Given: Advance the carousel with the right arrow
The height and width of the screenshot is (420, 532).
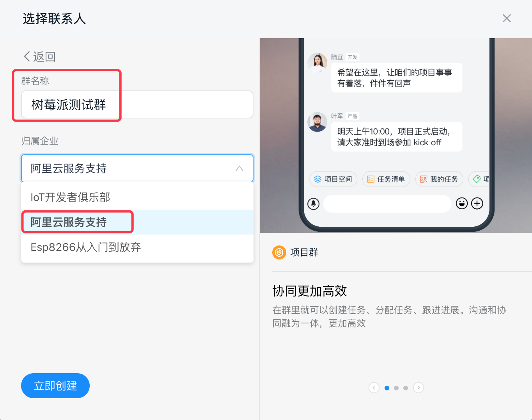Looking at the screenshot, I should (x=419, y=388).
